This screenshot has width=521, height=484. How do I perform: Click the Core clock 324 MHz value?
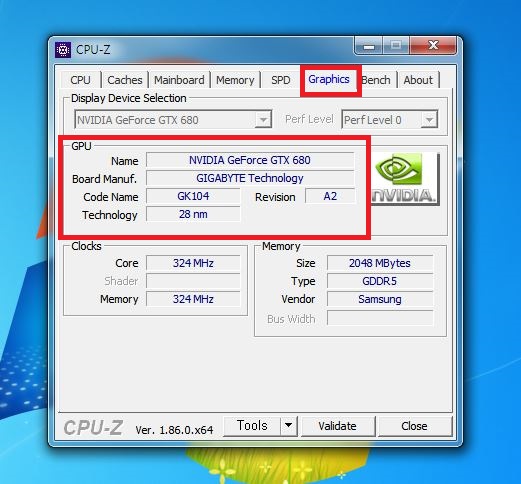pos(193,263)
